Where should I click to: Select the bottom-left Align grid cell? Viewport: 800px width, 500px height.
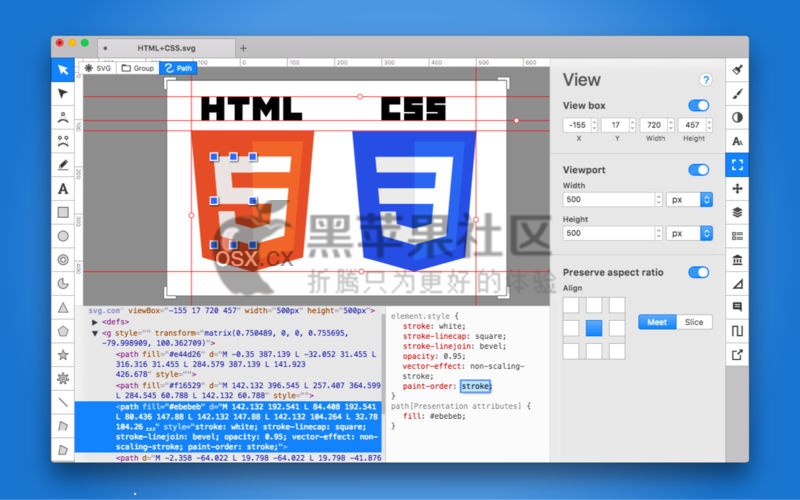(571, 351)
